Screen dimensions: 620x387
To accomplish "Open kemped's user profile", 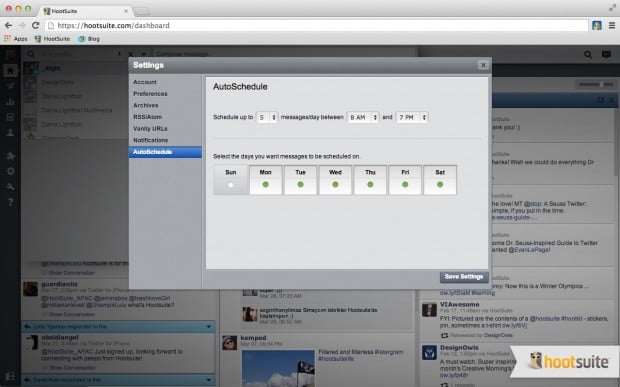I will point(253,338).
